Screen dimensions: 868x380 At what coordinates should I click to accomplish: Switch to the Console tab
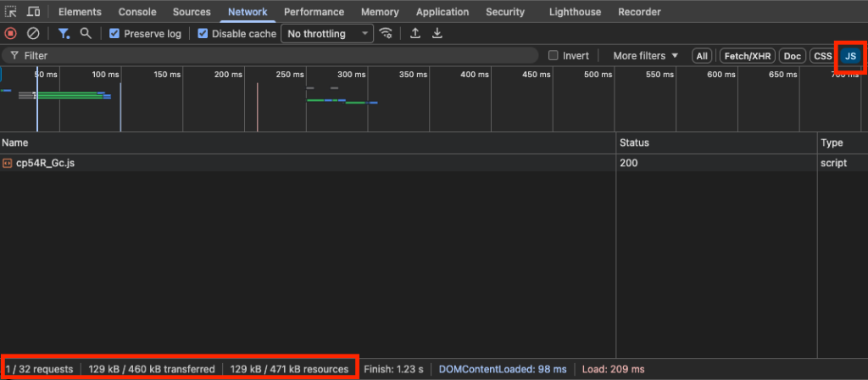tap(137, 12)
